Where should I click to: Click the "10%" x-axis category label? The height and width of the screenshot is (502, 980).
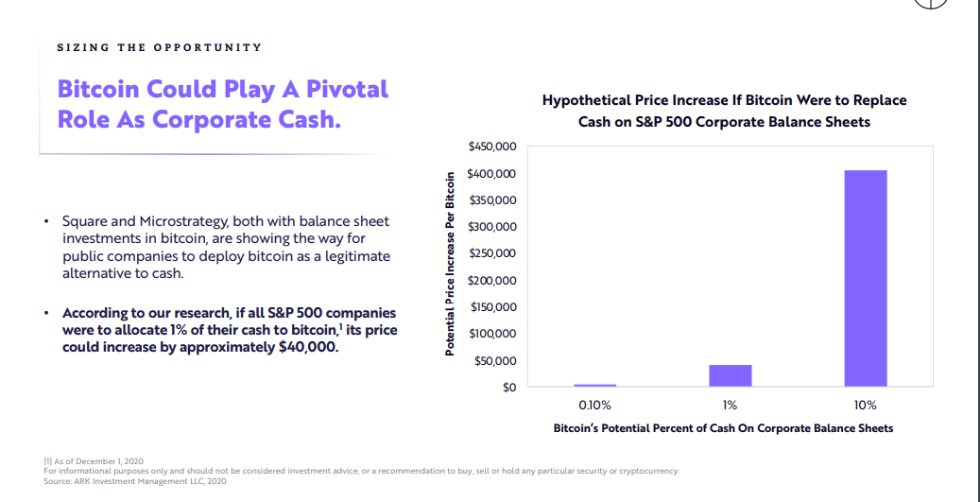[865, 405]
